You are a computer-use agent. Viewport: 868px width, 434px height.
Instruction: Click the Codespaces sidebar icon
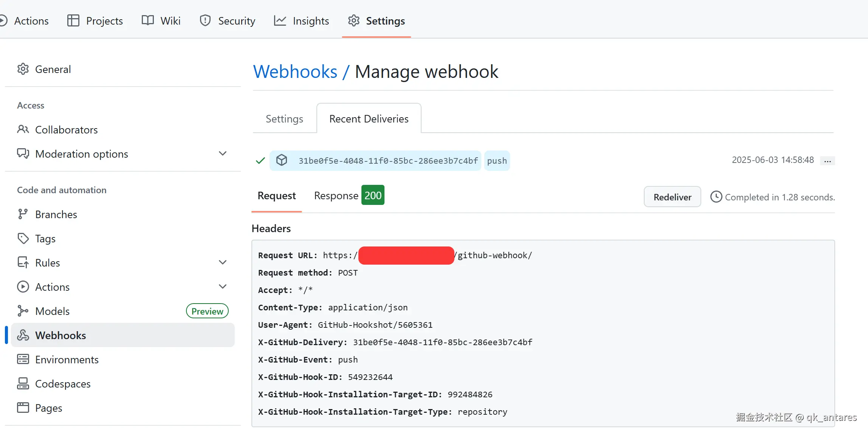[23, 384]
